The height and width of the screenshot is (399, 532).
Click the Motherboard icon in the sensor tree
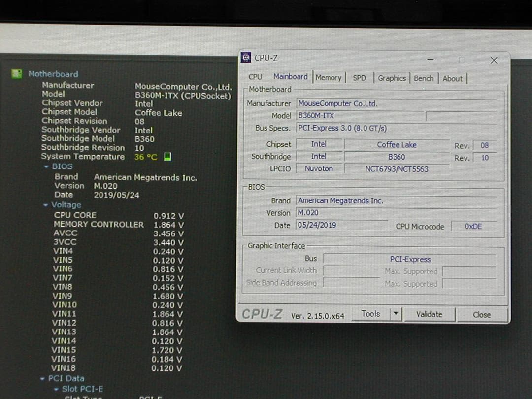point(17,74)
